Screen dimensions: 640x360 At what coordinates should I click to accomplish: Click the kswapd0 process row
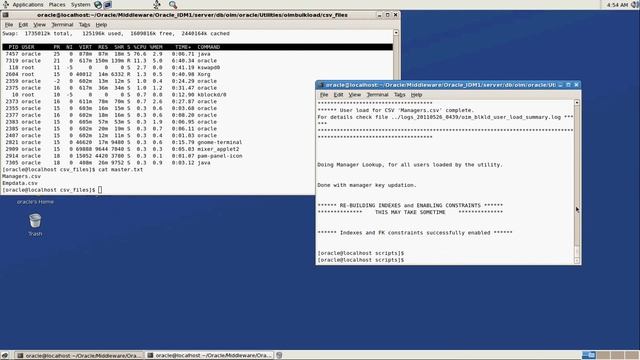113,67
